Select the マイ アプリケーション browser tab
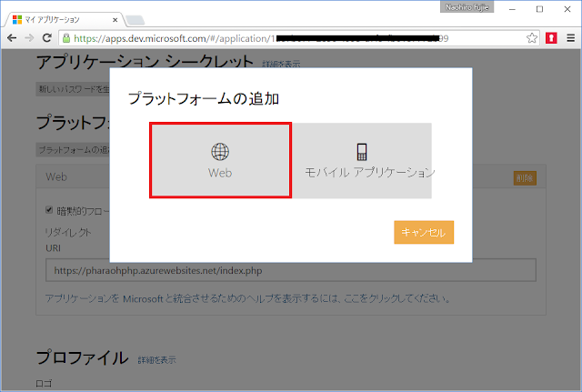582x392 pixels. [65, 20]
